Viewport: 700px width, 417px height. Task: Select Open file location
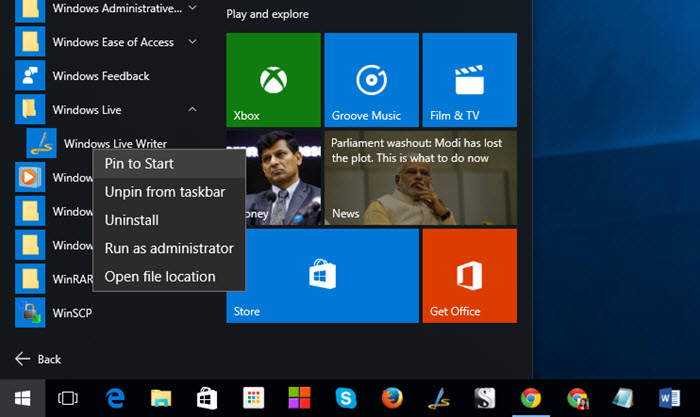(169, 276)
